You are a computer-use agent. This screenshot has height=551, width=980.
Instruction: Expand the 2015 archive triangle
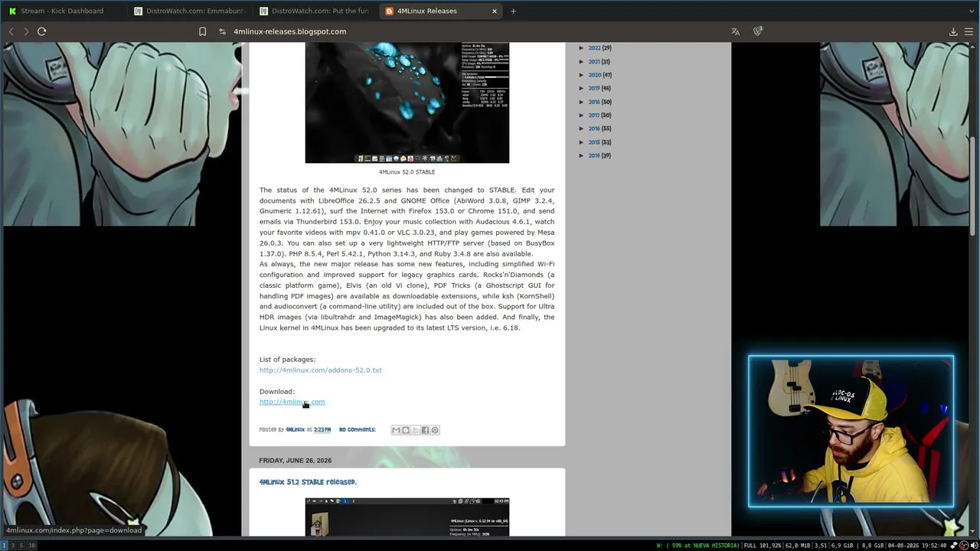[582, 142]
